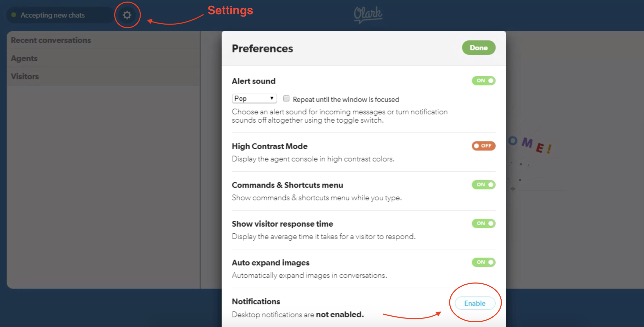Click the Olark logo
The width and height of the screenshot is (644, 327).
(x=368, y=14)
